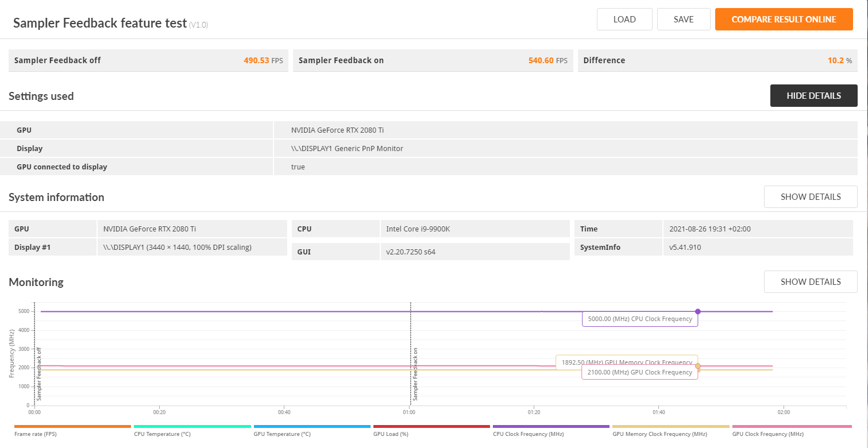Toggle the GPU Clock Frequency legend
This screenshot has height=448, width=868.
point(767,434)
